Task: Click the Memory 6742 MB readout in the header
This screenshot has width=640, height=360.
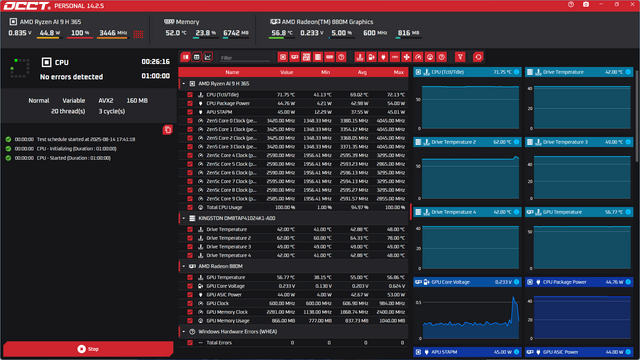Action: click(236, 33)
